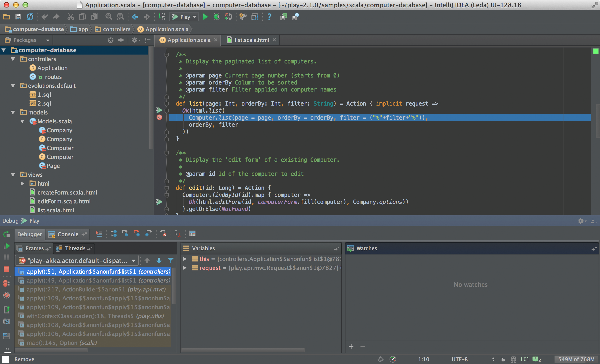The height and width of the screenshot is (364, 600).
Task: Click the project tree vertical scrollbar
Action: coord(151,98)
